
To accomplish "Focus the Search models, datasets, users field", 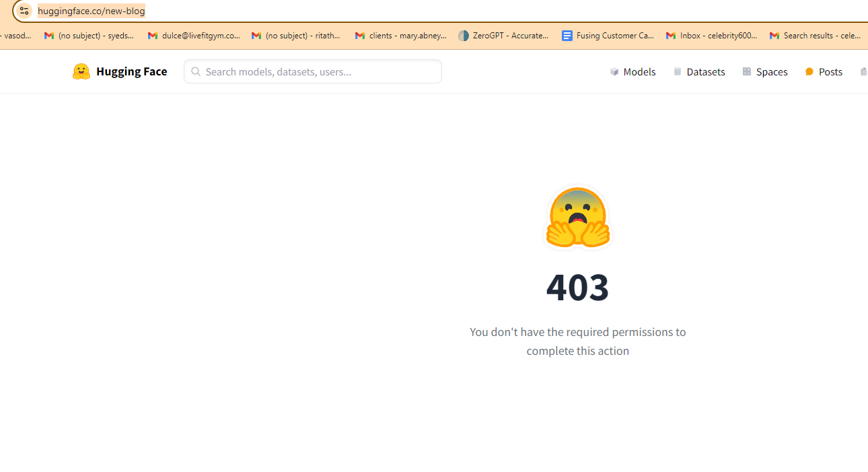I will tap(313, 71).
